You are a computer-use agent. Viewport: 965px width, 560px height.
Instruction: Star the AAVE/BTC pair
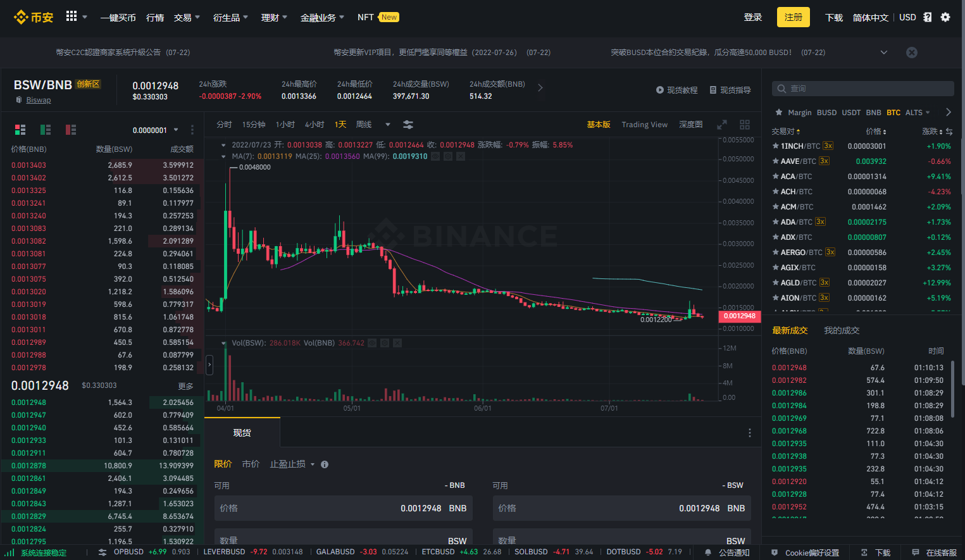pos(775,161)
